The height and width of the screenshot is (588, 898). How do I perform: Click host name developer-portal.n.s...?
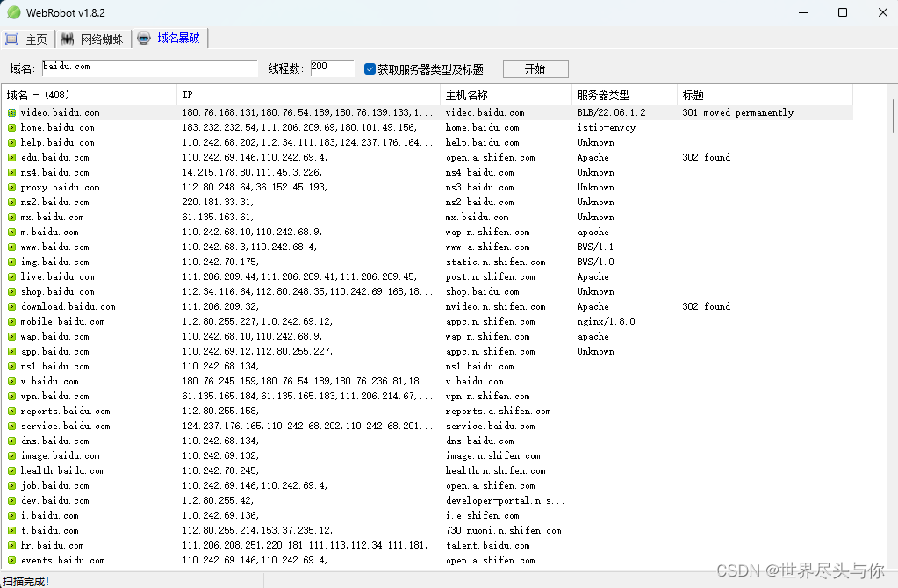click(x=505, y=500)
